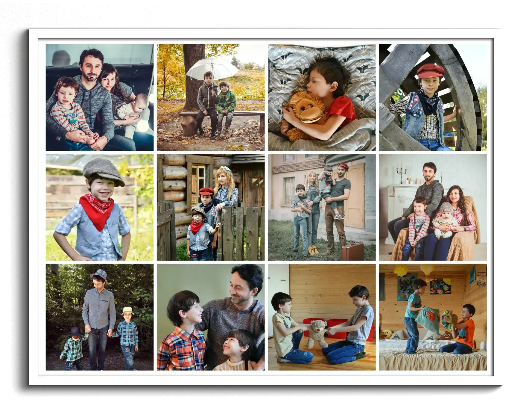532x414 pixels.
Task: Open photo of father walking two boys in forest
Action: pos(99,317)
